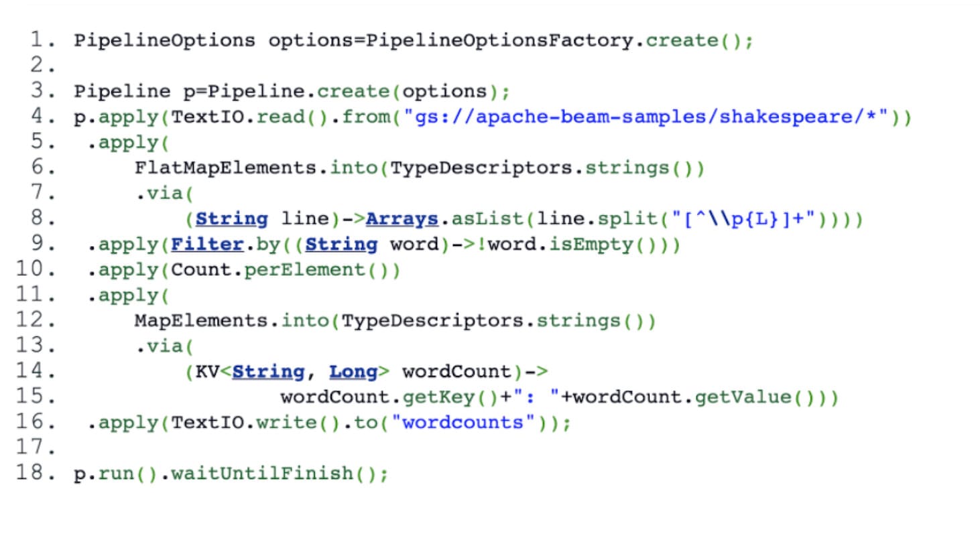The width and height of the screenshot is (980, 544).
Task: Click the Arrays link on line 8
Action: tap(402, 219)
